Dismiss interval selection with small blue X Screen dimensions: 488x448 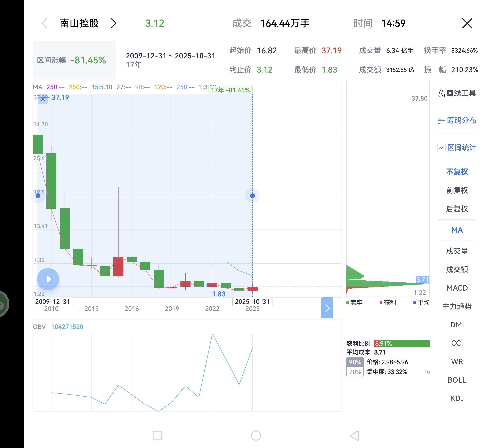coord(43,99)
